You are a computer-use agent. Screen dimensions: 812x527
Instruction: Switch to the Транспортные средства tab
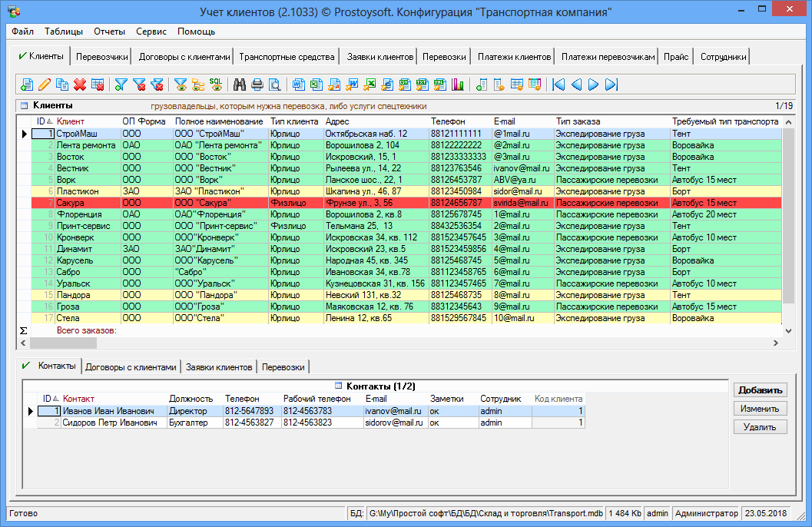[x=287, y=57]
